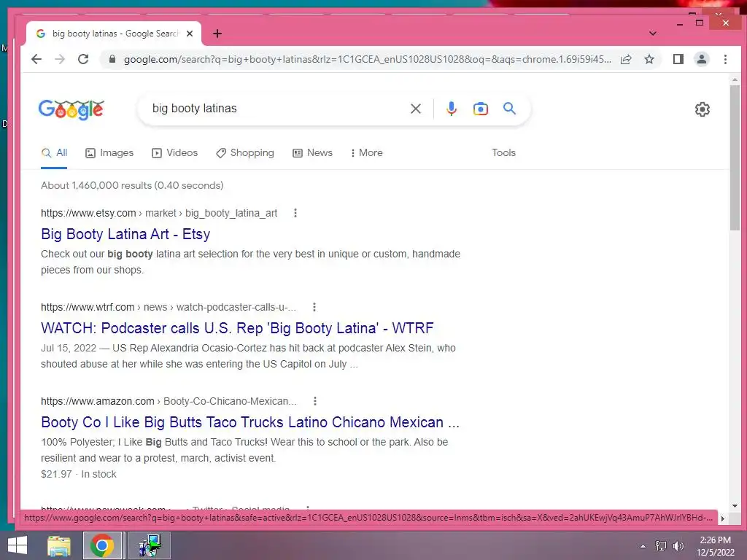
Task: Open File Explorer from taskbar
Action: coord(58,545)
